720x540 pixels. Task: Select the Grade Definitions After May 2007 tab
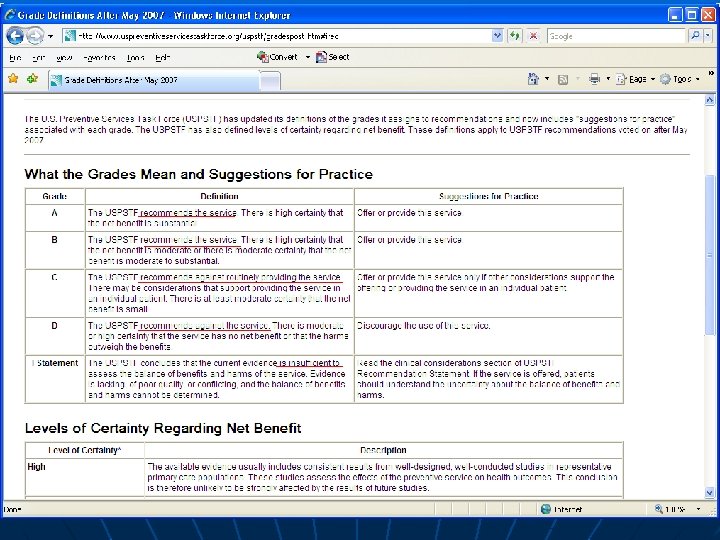click(x=154, y=80)
